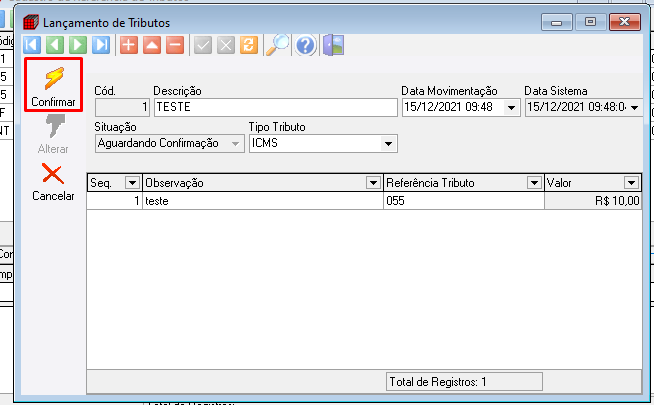This screenshot has width=654, height=405.
Task: Click the Lançamento de Tributos title icon
Action: pyautogui.click(x=31, y=23)
